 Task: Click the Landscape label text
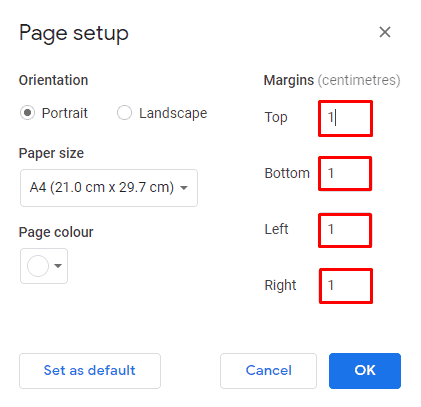coord(173,113)
